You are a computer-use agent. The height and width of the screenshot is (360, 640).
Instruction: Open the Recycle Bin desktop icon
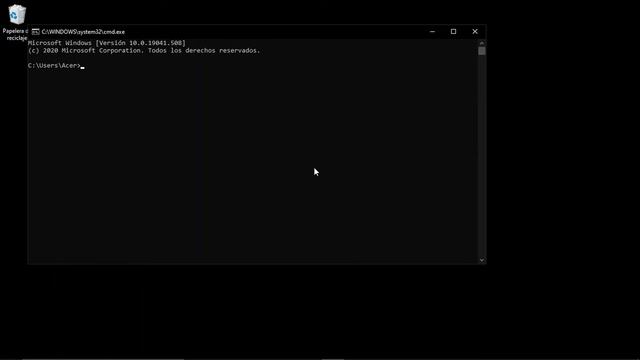click(x=17, y=14)
